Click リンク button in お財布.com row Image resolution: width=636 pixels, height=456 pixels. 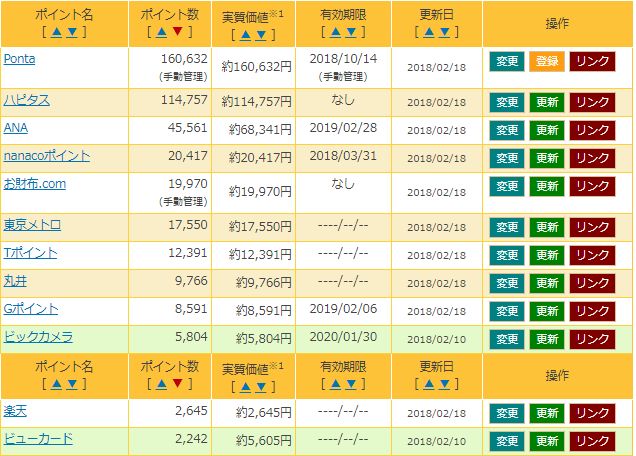pos(592,186)
